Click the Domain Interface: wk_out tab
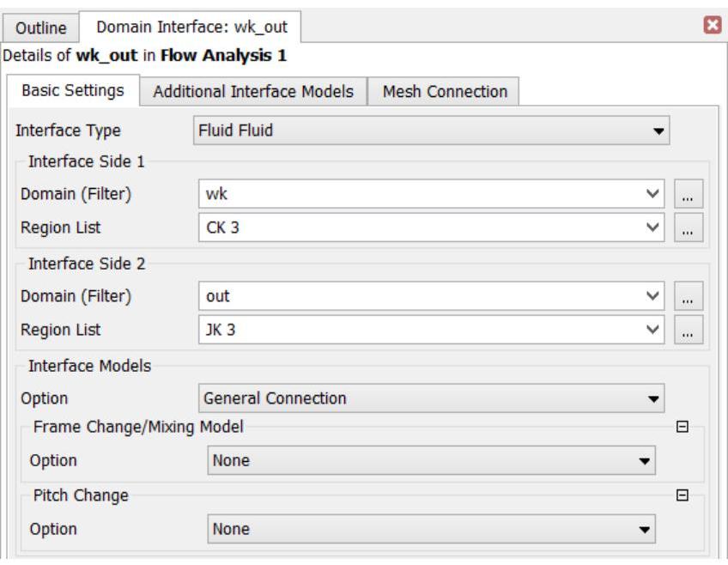 click(x=191, y=27)
